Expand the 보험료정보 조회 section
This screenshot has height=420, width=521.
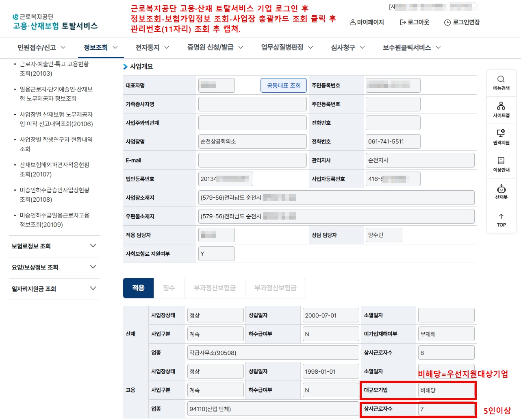click(54, 246)
